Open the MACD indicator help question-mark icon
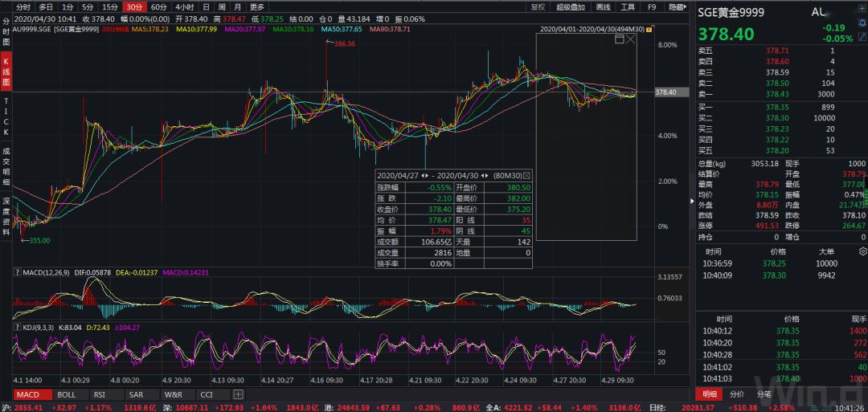The image size is (868, 412). coord(17,272)
